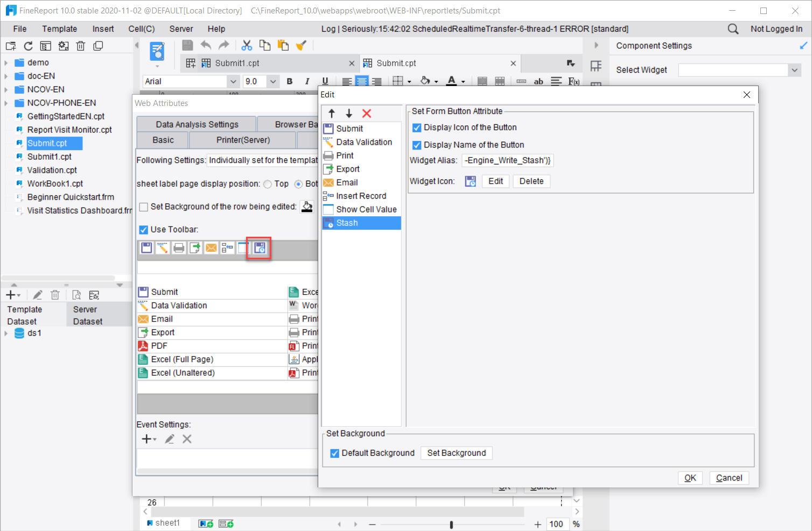Image resolution: width=812 pixels, height=531 pixels.
Task: Open the Cell(C) menu
Action: pos(142,29)
